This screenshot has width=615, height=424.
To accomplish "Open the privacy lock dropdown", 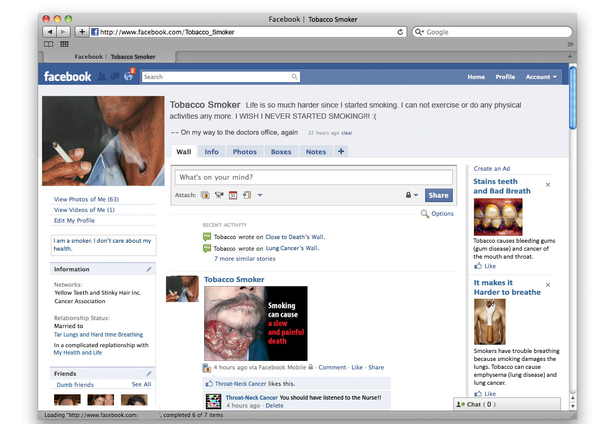I will (x=411, y=195).
